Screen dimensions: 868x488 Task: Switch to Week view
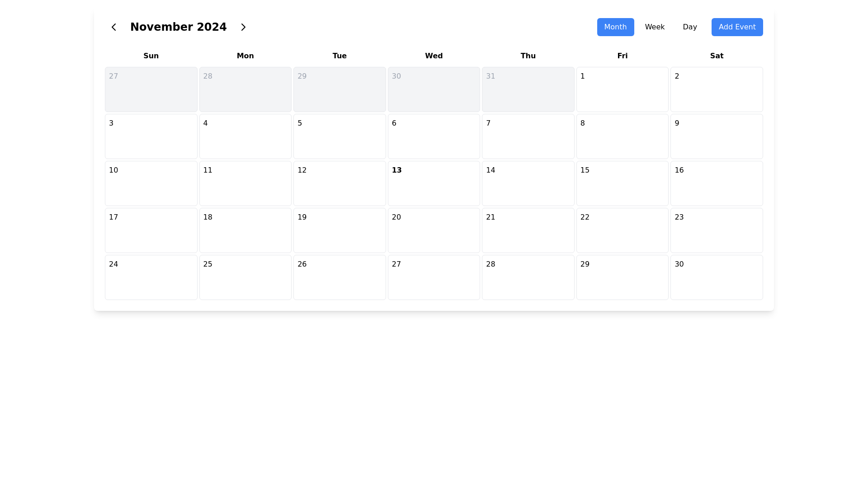(x=654, y=27)
